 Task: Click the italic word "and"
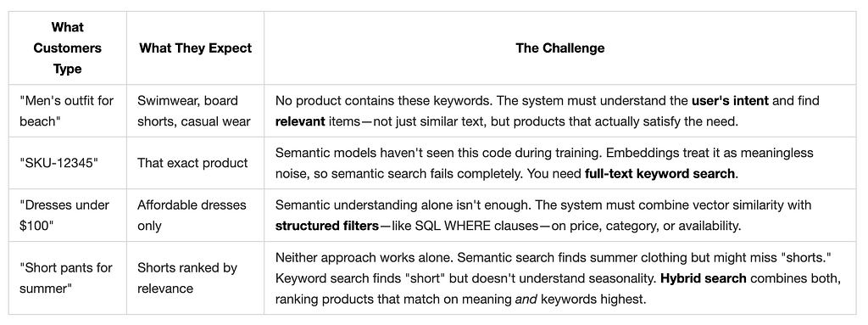pos(526,300)
